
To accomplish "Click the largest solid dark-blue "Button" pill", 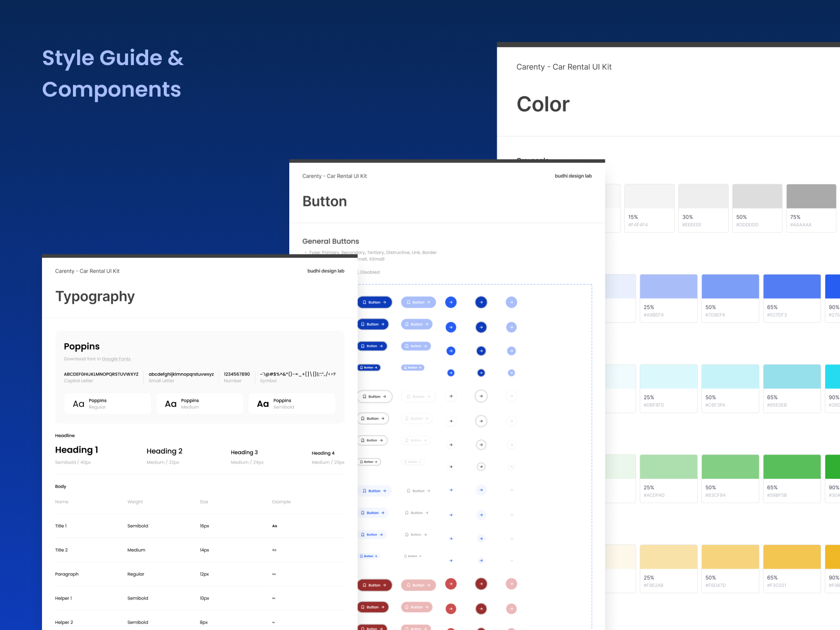I will (375, 302).
